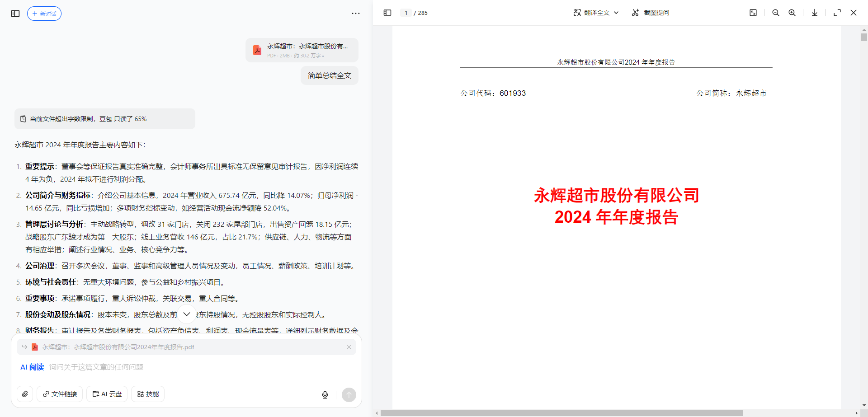Click the red title 永辉超市股份有限公司 in the PDF
This screenshot has width=868, height=417.
(x=617, y=195)
